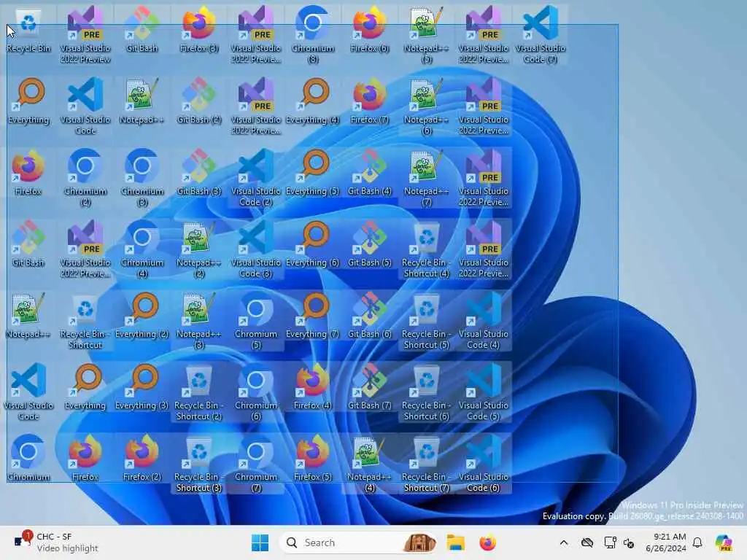The image size is (747, 560).
Task: Click the muted volume tray icon
Action: click(x=629, y=542)
